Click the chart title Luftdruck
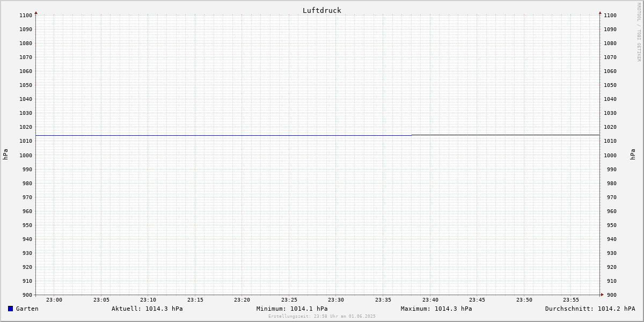This screenshot has height=322, width=644. [x=322, y=10]
